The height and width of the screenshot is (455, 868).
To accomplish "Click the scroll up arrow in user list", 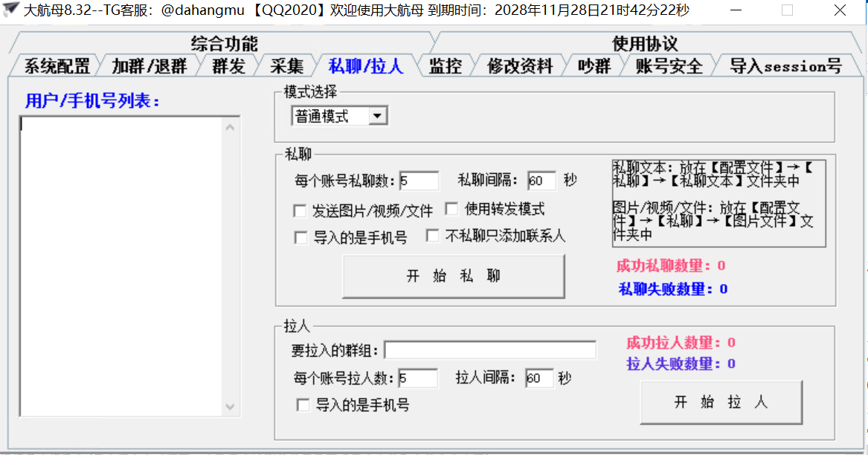I will click(230, 128).
